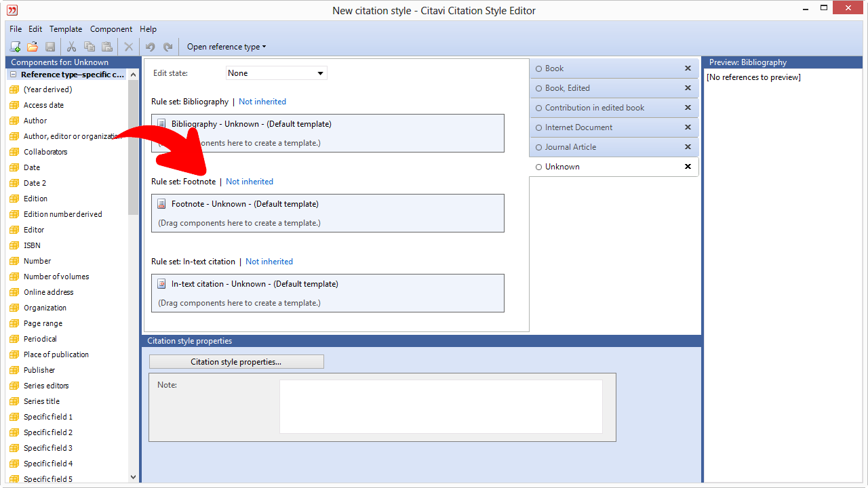Click the Delete X toolbar icon
The image size is (868, 488).
pos(128,47)
